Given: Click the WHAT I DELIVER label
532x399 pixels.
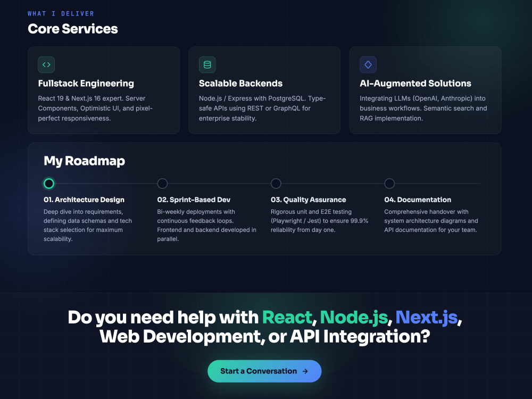Looking at the screenshot, I should tap(61, 14).
